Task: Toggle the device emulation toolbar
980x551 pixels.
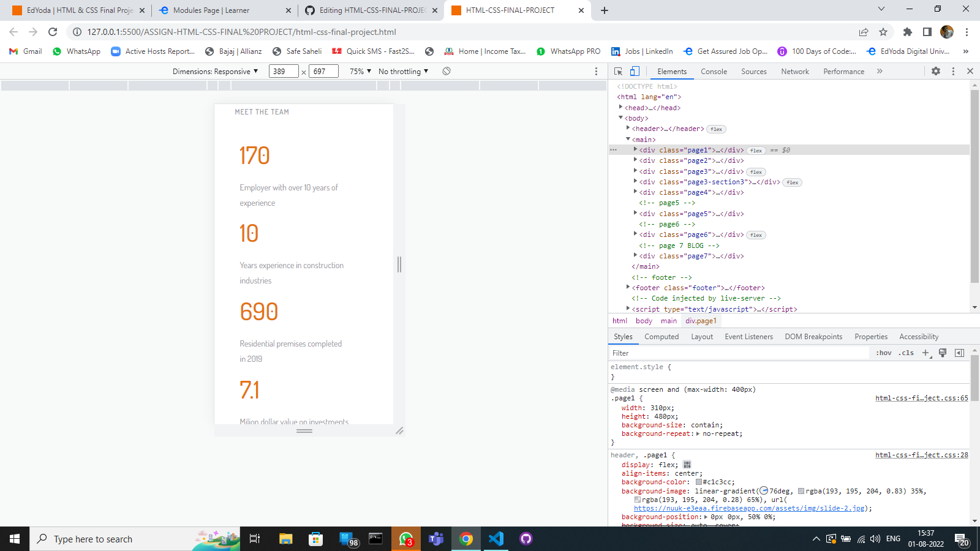Action: pos(634,71)
